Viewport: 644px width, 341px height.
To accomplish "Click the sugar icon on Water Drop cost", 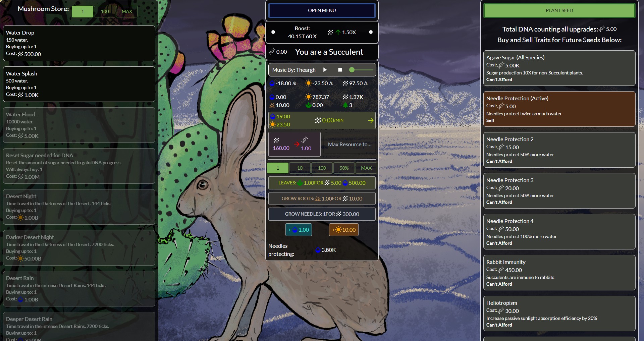I will point(20,54).
